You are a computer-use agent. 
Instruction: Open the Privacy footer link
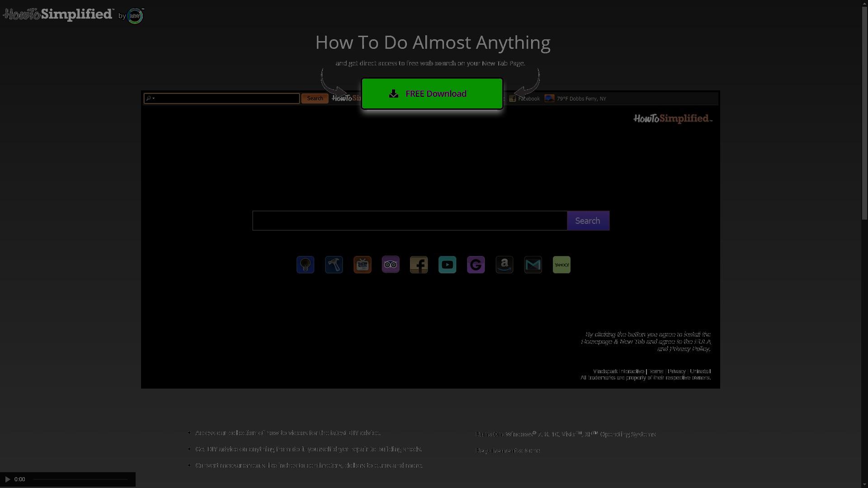[x=677, y=371]
